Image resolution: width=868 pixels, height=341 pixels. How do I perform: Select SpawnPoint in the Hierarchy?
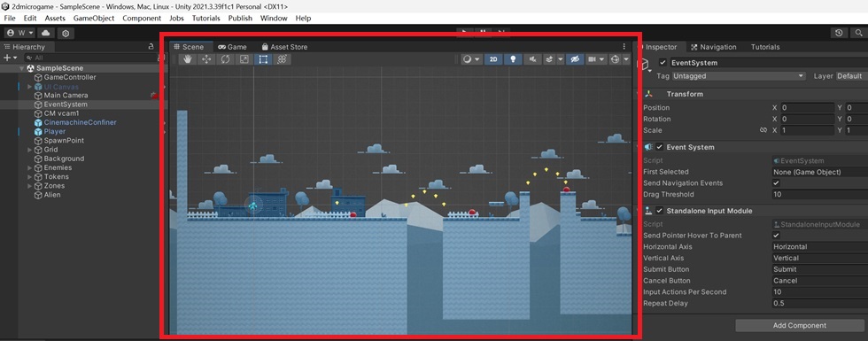pyautogui.click(x=64, y=141)
